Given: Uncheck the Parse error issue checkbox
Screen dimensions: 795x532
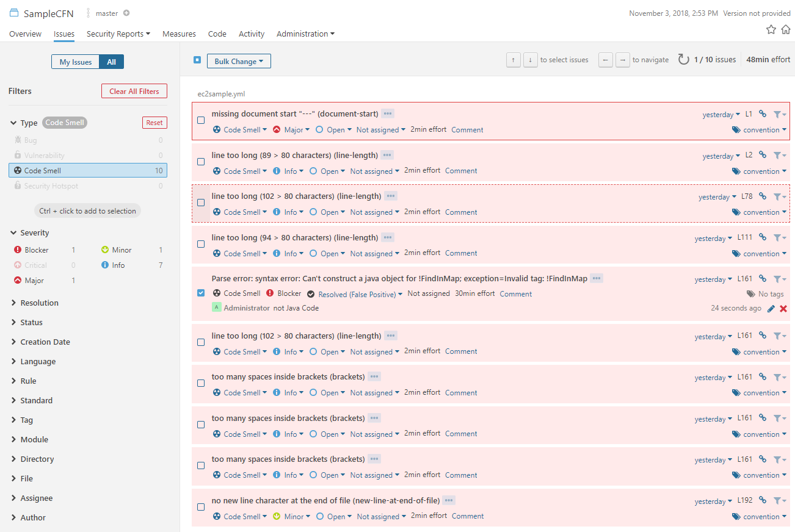Looking at the screenshot, I should (201, 293).
